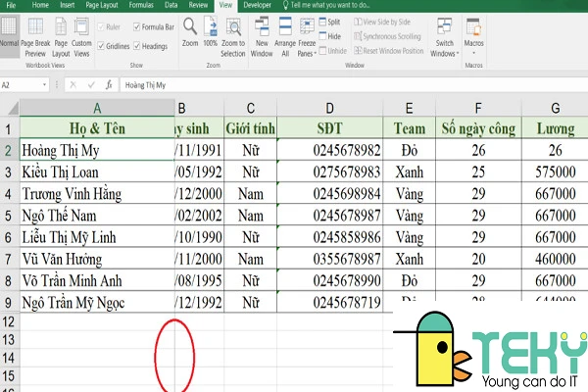Image resolution: width=588 pixels, height=392 pixels.
Task: Select phone number 0355678987
Action: (329, 259)
